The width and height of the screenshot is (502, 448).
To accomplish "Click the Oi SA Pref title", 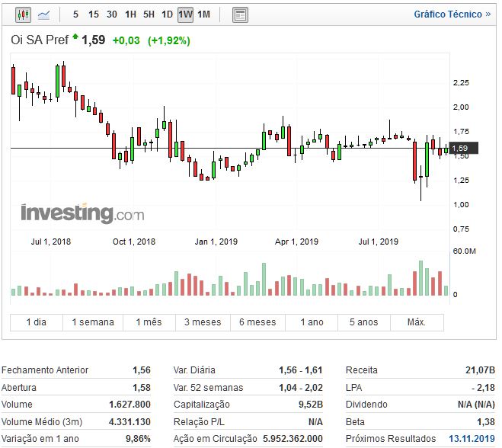I will [40, 40].
